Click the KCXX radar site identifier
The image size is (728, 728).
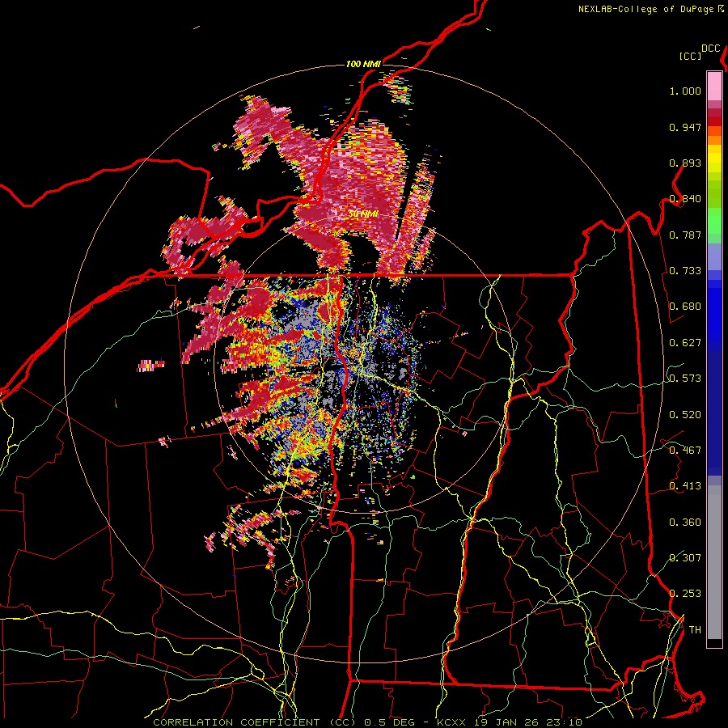pos(450,722)
